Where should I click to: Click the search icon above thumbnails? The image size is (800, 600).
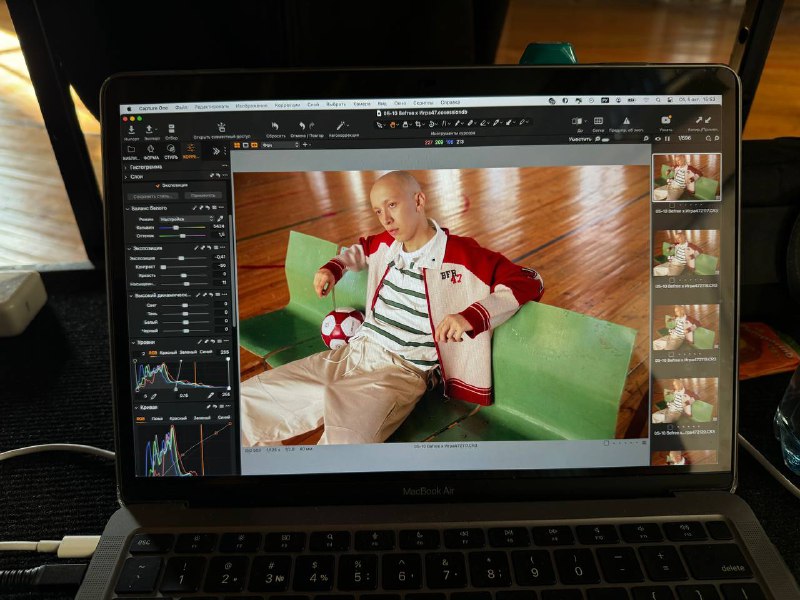click(x=708, y=138)
